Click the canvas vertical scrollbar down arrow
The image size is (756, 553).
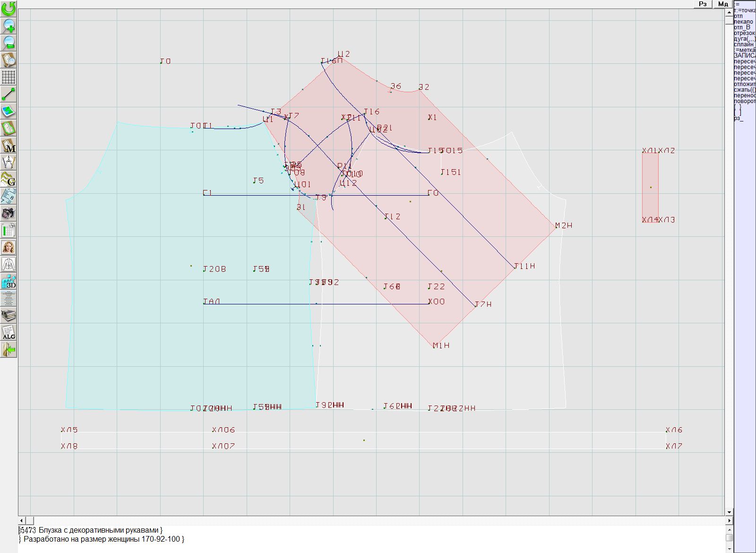729,512
